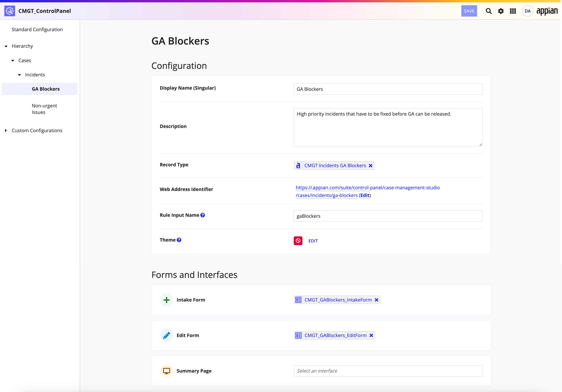The height and width of the screenshot is (392, 562).
Task: Focus the Display Name (Singular) field
Action: [x=388, y=89]
